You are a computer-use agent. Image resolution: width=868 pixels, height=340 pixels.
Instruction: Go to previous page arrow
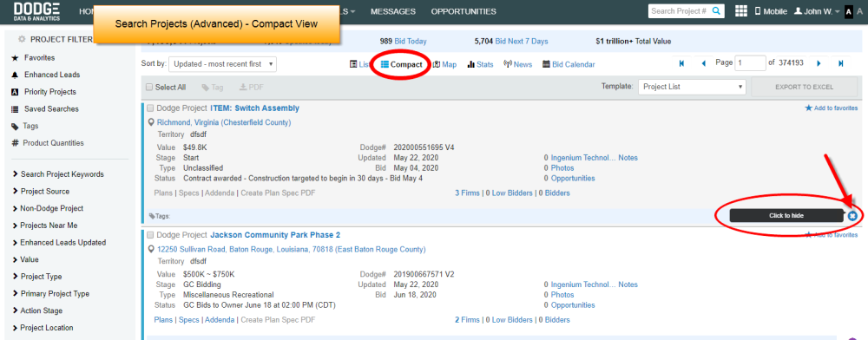pos(704,63)
